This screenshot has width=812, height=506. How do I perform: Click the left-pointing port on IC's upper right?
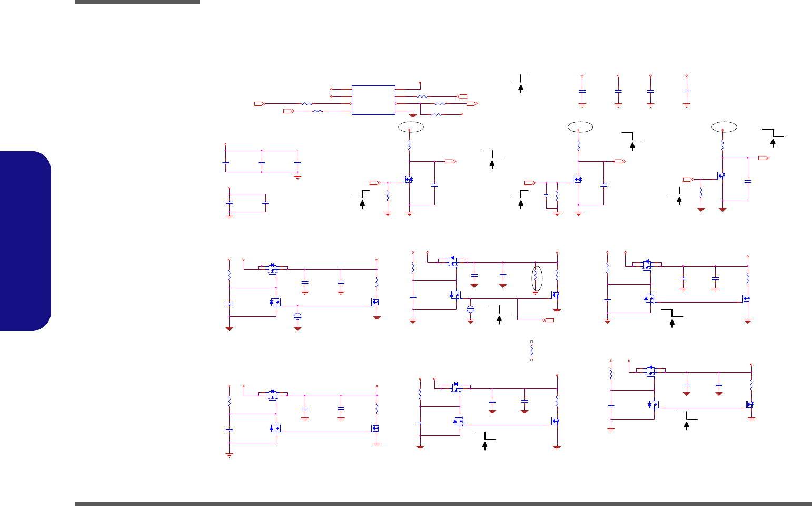pyautogui.click(x=462, y=96)
